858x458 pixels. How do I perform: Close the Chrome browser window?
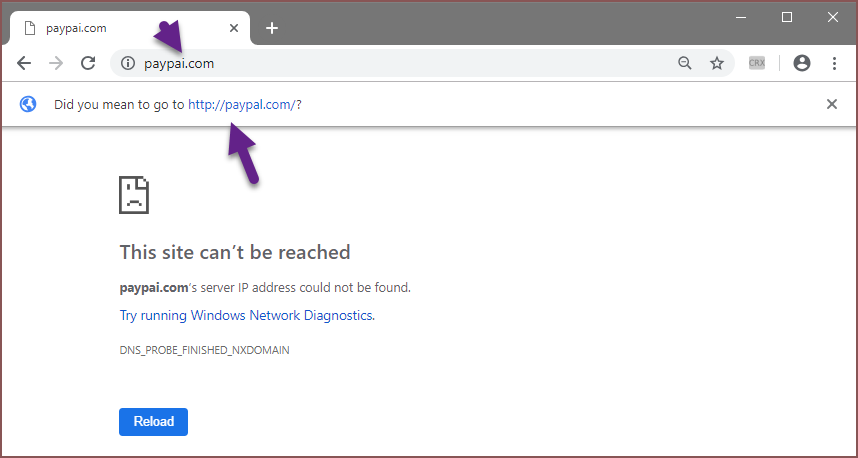[x=832, y=17]
